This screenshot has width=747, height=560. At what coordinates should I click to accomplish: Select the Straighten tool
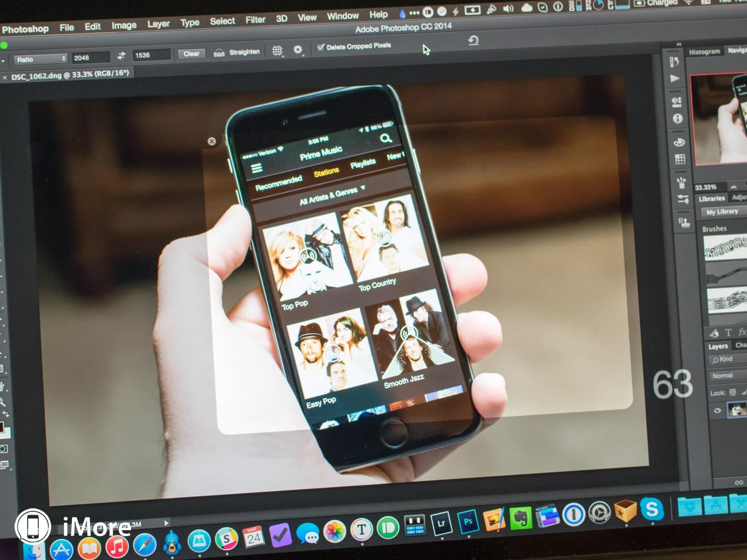236,52
